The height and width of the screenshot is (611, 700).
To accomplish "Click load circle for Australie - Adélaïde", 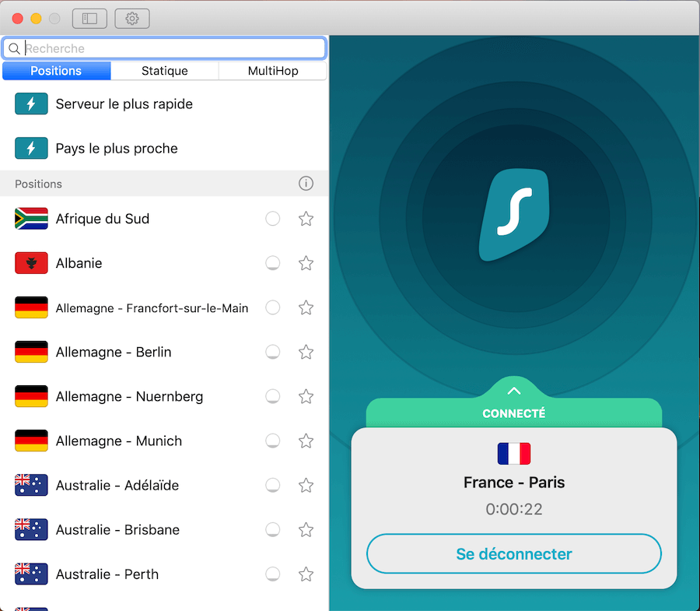I will (x=273, y=485).
